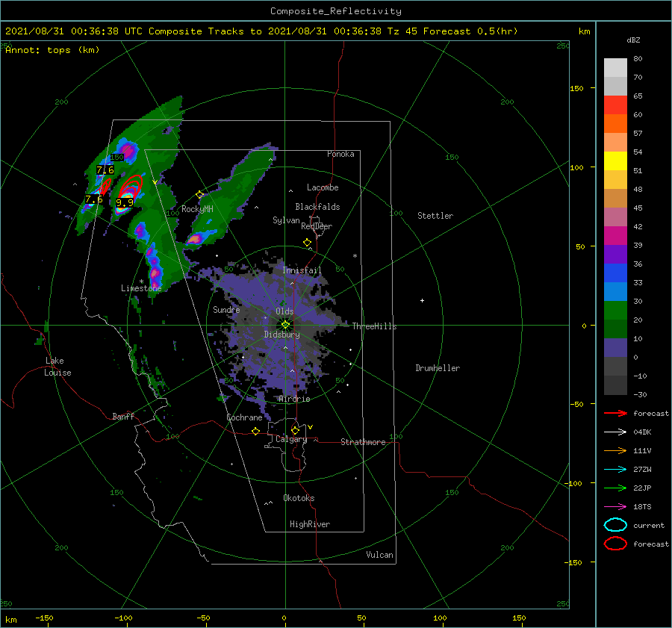Select the light gray 80 dBZ swatch
The height and width of the screenshot is (628, 672).
[615, 67]
